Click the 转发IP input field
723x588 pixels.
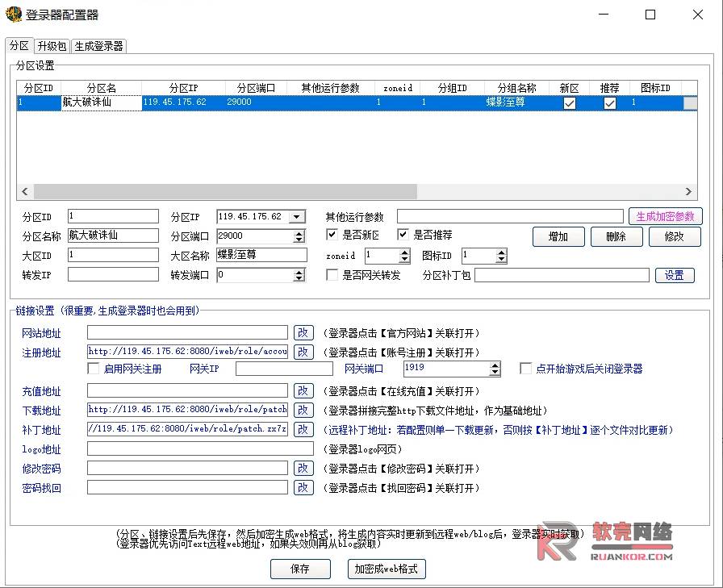coord(113,275)
